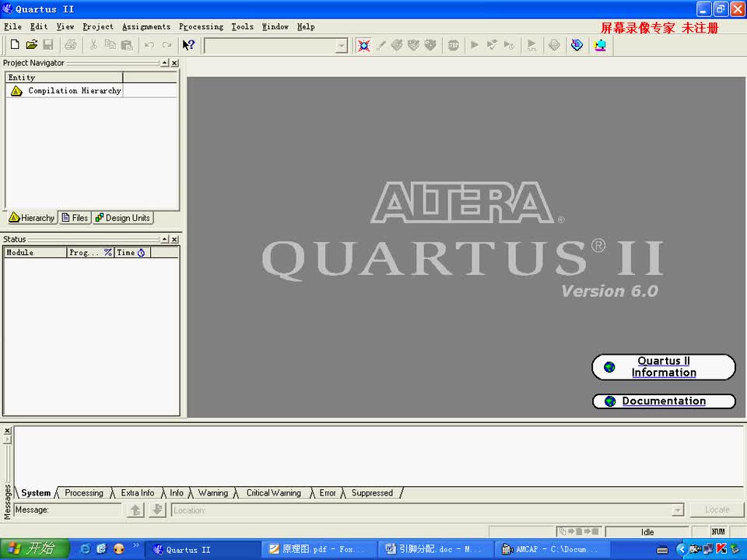
Task: Click the rightmost colorful toolbar icon
Action: tap(600, 45)
